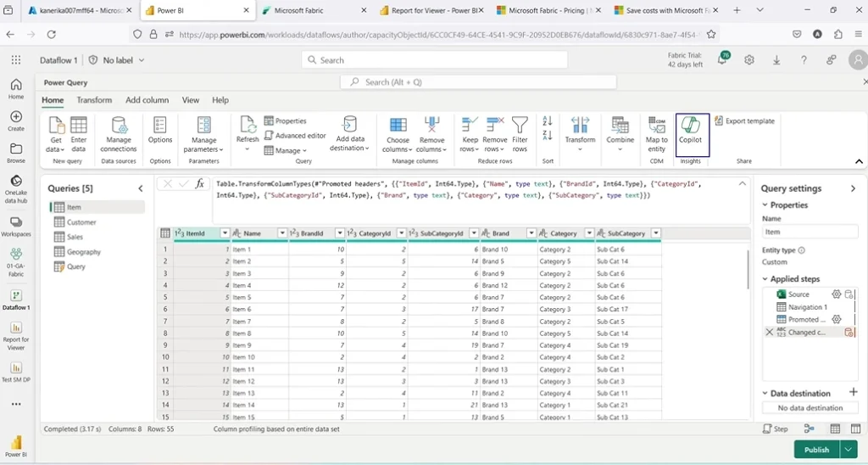
Task: Open Publish options dropdown arrow
Action: [x=848, y=450]
